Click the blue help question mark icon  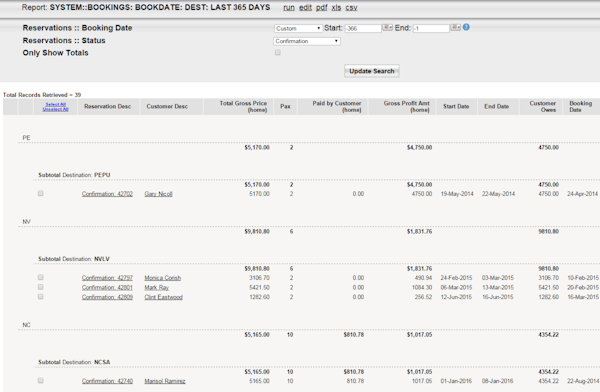point(466,27)
